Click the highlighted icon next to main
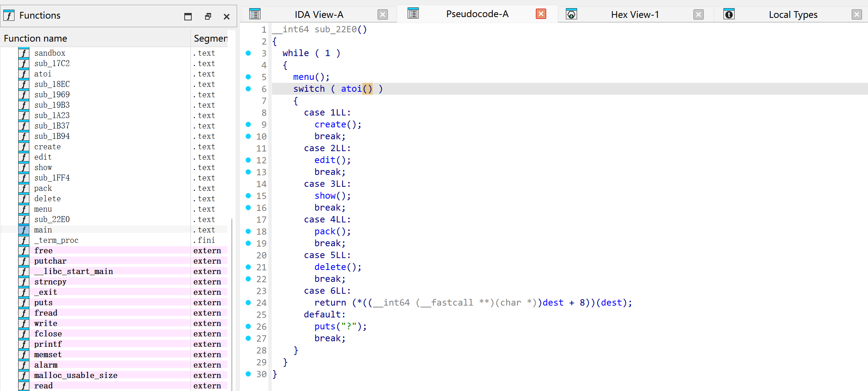868x391 pixels. point(24,230)
